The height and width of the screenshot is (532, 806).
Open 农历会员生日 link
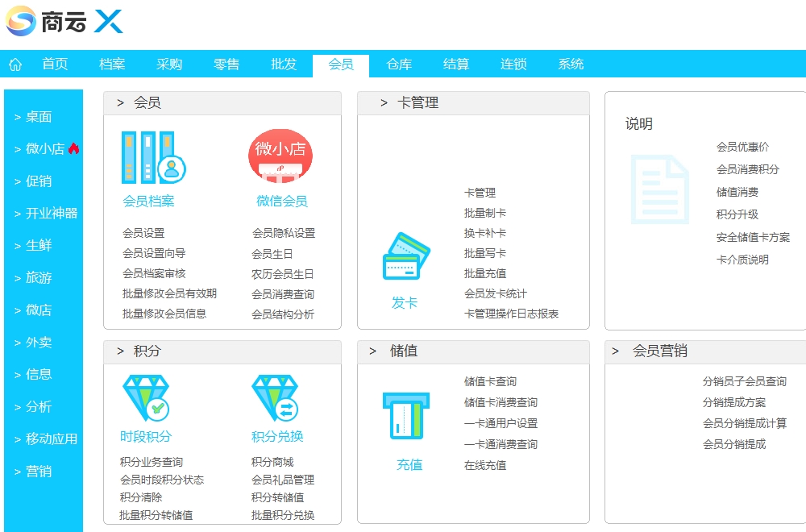pos(283,274)
